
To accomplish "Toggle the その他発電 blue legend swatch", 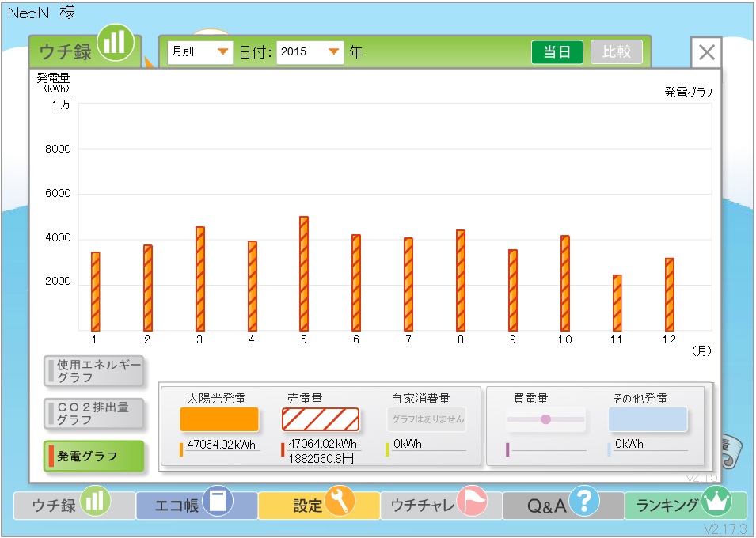I will 648,419.
